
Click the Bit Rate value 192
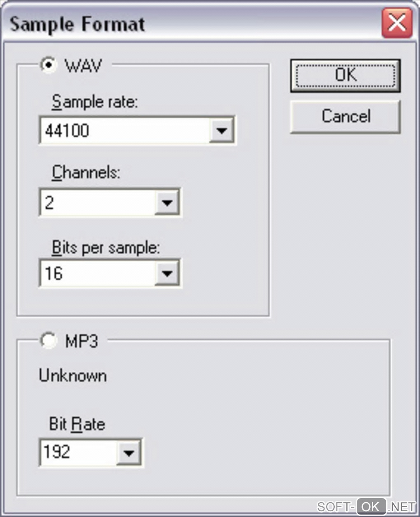pos(78,452)
